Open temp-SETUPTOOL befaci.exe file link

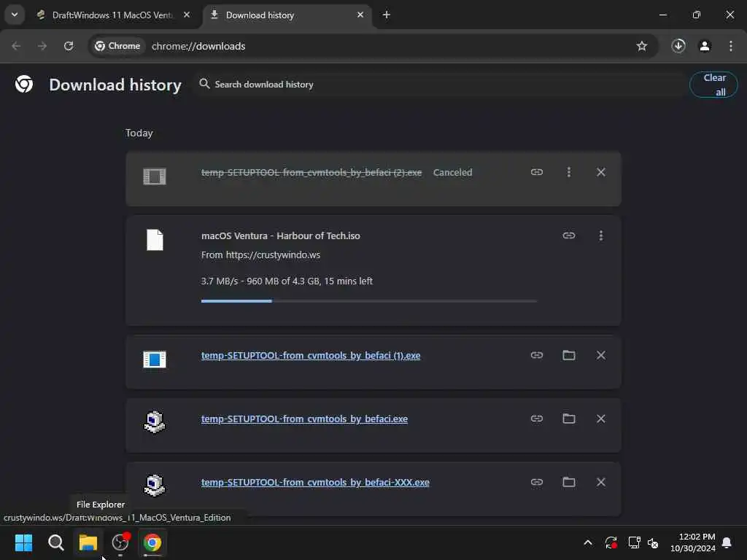(304, 419)
